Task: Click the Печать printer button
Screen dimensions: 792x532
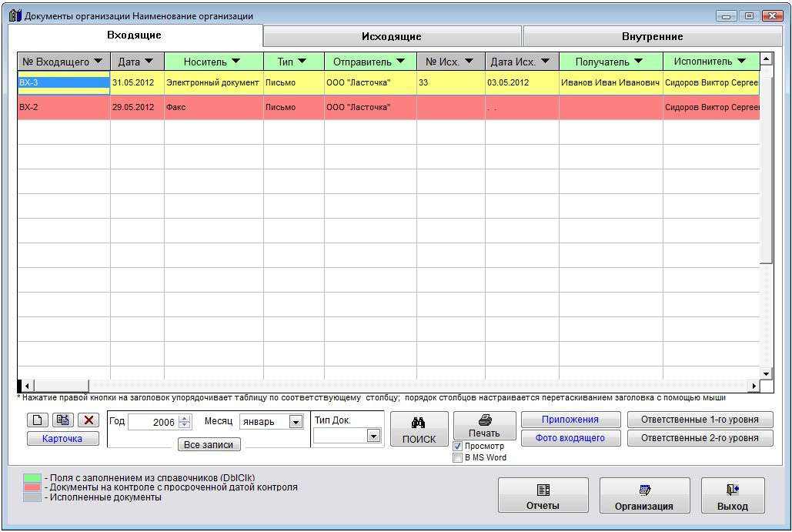Action: (x=484, y=426)
